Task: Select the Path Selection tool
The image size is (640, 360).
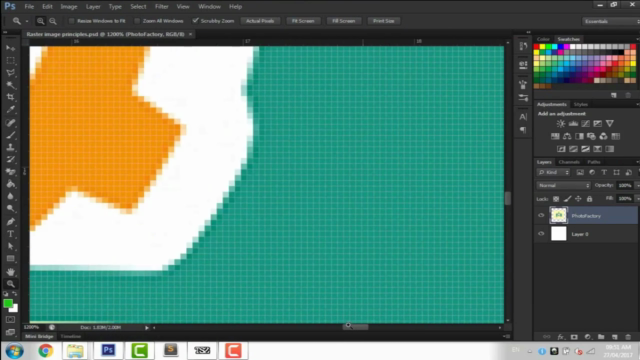Action: click(x=11, y=246)
